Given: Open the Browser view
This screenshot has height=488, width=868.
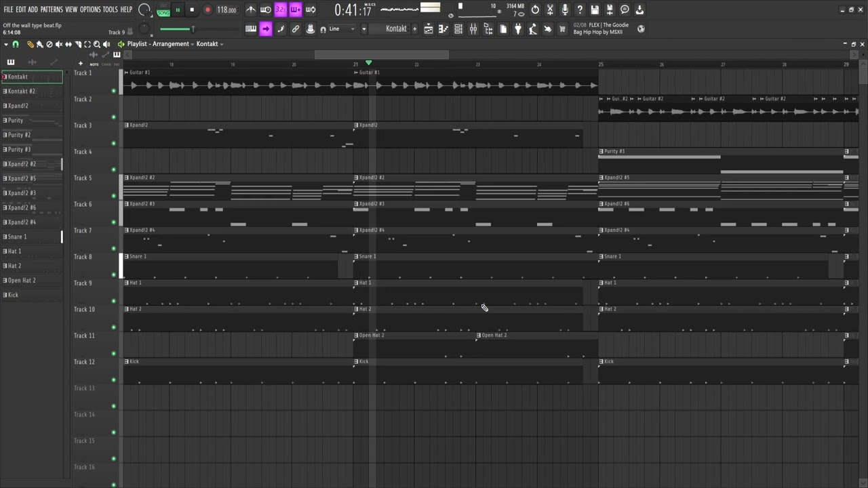Looking at the screenshot, I should pyautogui.click(x=488, y=29).
